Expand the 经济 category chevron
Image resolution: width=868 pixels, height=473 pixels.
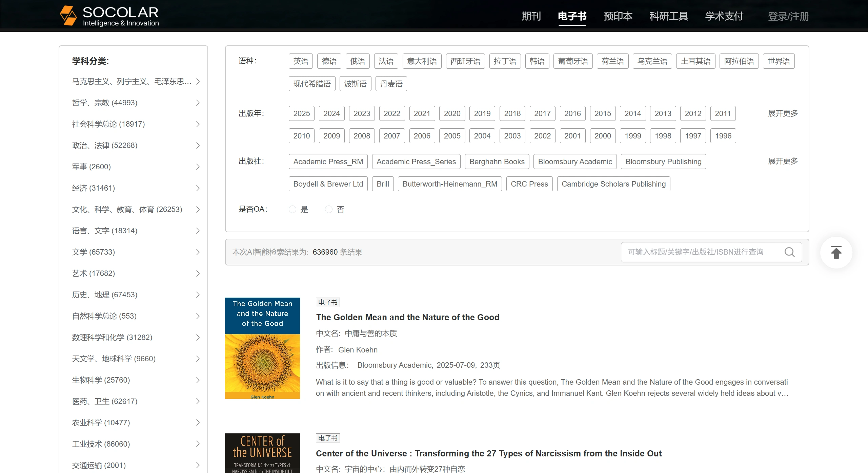click(198, 188)
